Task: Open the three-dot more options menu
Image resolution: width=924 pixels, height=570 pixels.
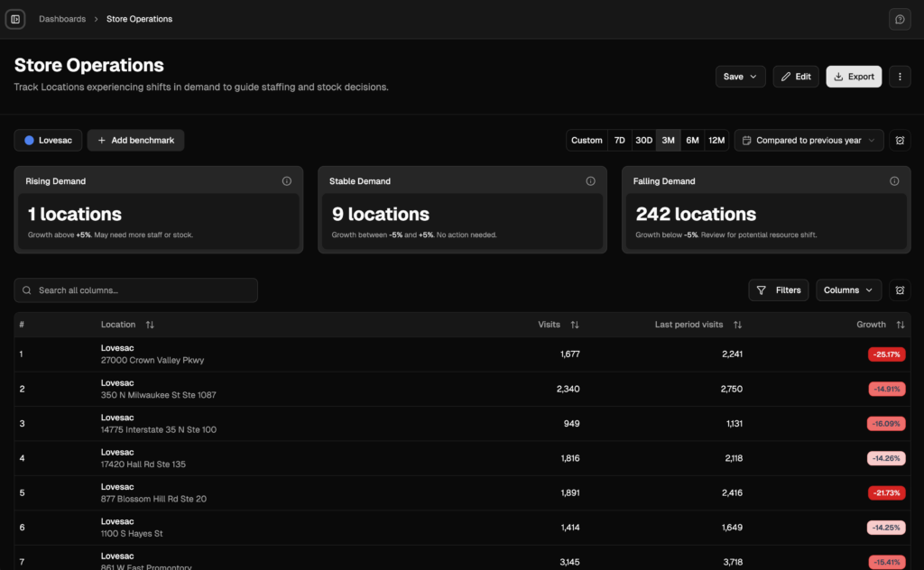Action: [900, 77]
